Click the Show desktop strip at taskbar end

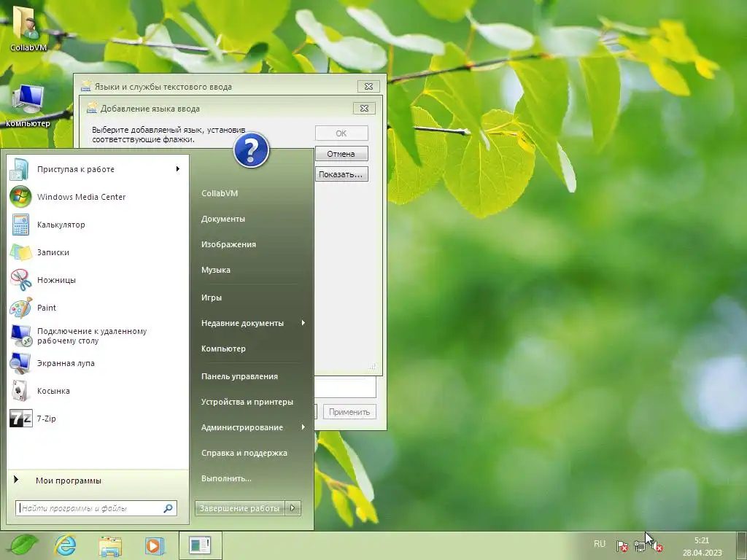click(741, 545)
